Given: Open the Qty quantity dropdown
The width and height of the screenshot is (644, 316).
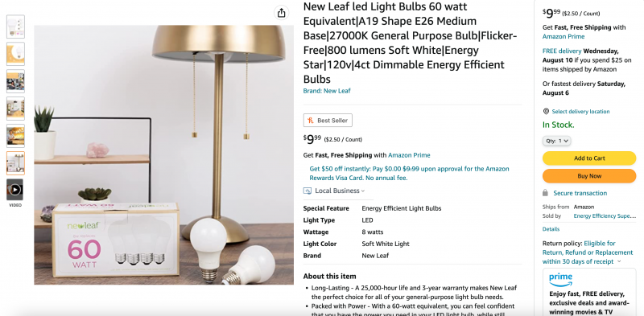Looking at the screenshot, I should (x=556, y=141).
